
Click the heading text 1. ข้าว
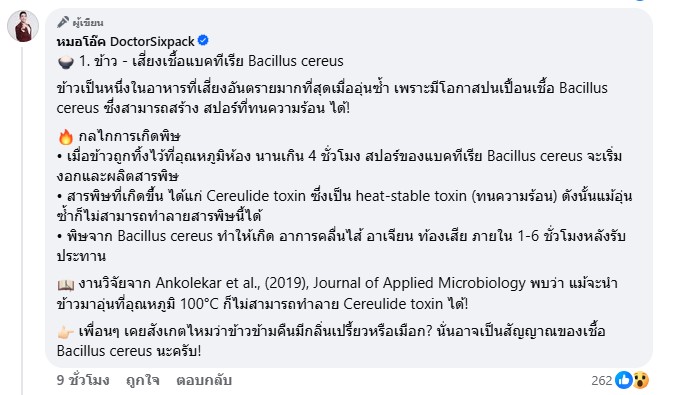click(98, 61)
